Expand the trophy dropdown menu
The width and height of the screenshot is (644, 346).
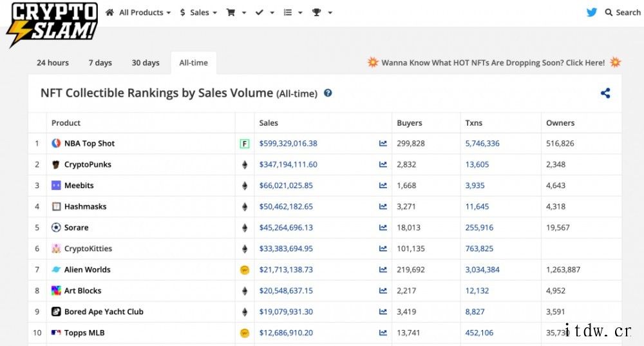[322, 13]
